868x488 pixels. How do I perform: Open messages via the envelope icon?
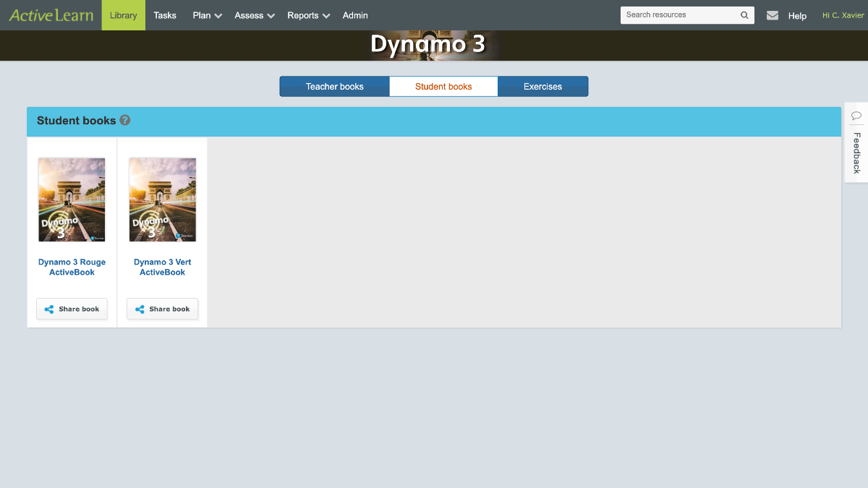click(773, 15)
